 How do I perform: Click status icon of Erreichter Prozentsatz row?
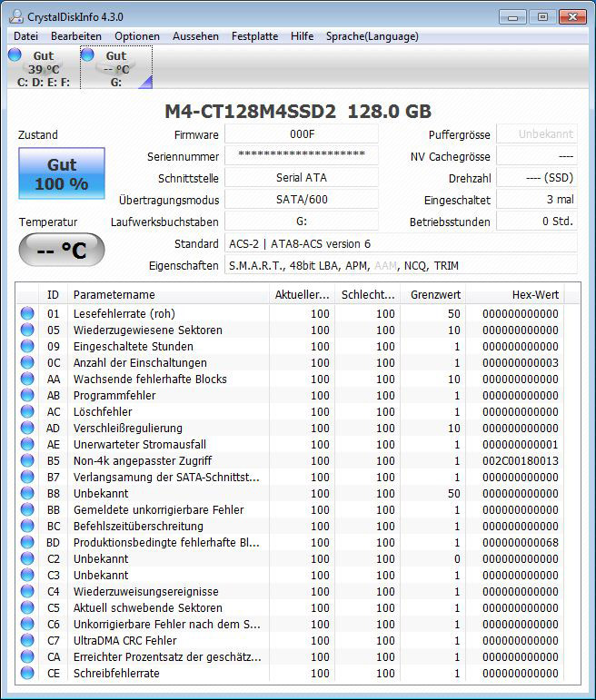(27, 656)
